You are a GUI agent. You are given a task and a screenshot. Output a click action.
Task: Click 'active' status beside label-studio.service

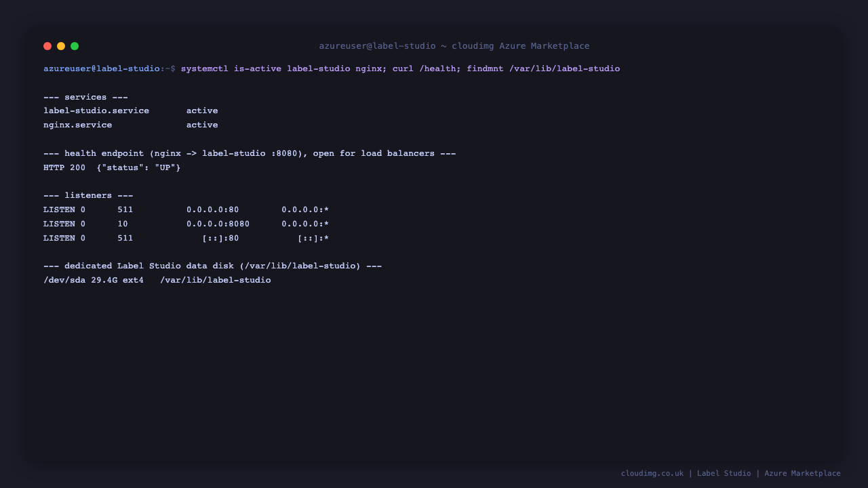pos(202,111)
